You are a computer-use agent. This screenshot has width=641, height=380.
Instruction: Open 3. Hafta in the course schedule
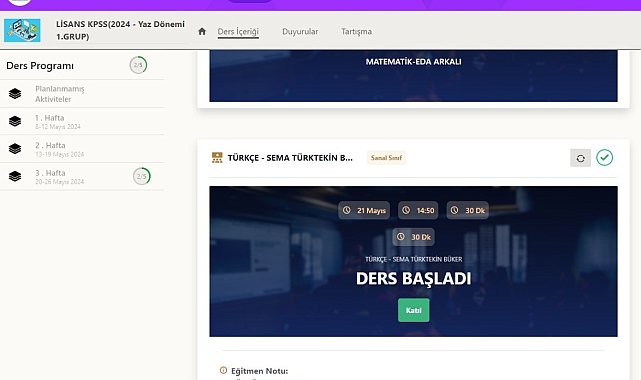click(59, 177)
